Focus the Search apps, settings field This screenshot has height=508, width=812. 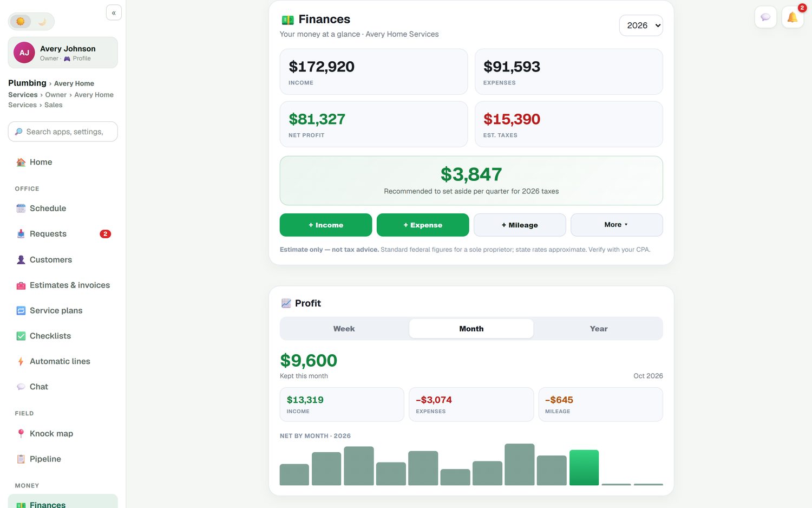pyautogui.click(x=63, y=132)
